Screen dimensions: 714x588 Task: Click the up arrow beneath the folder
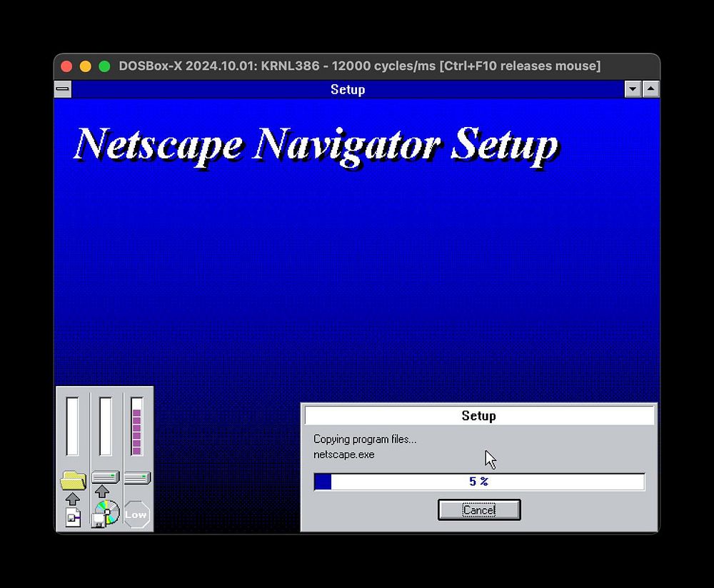pos(73,499)
